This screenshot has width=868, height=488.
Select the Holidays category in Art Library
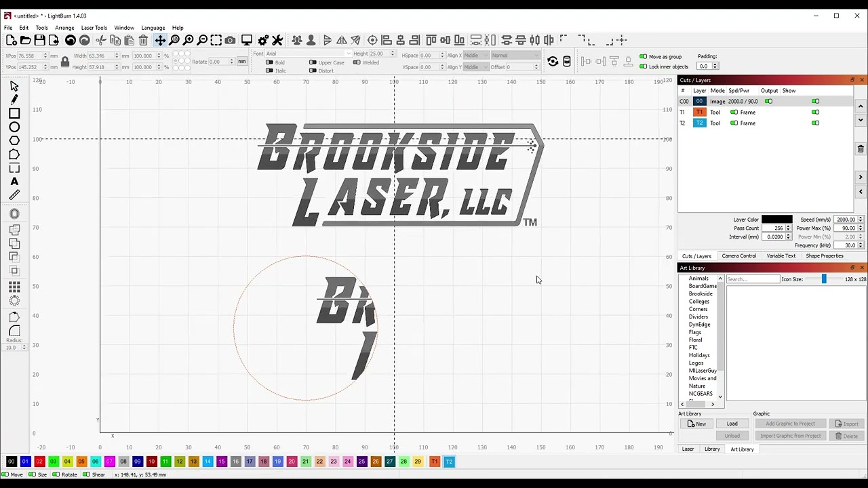[699, 355]
